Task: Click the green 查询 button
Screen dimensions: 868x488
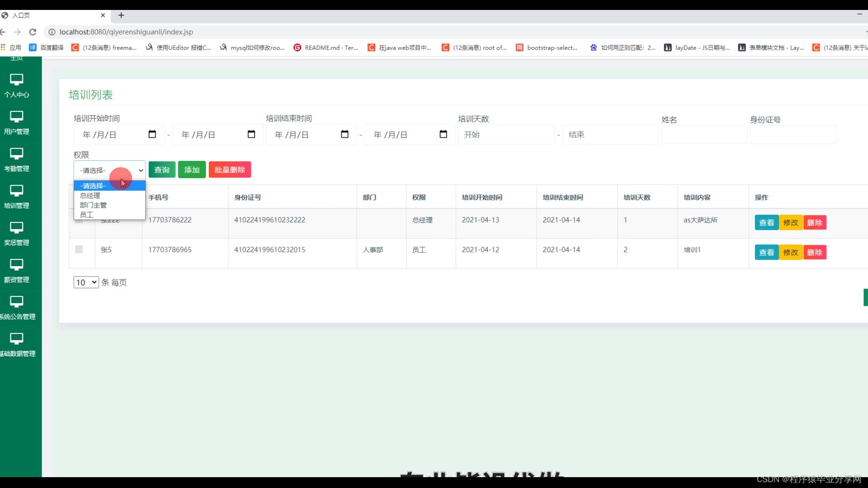Action: (162, 170)
